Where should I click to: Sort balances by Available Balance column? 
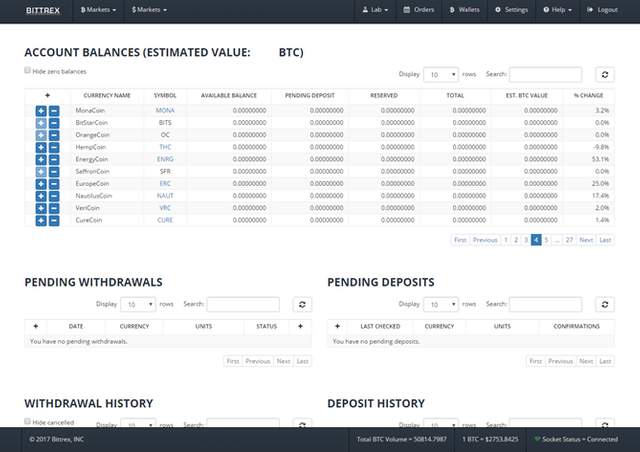click(229, 96)
